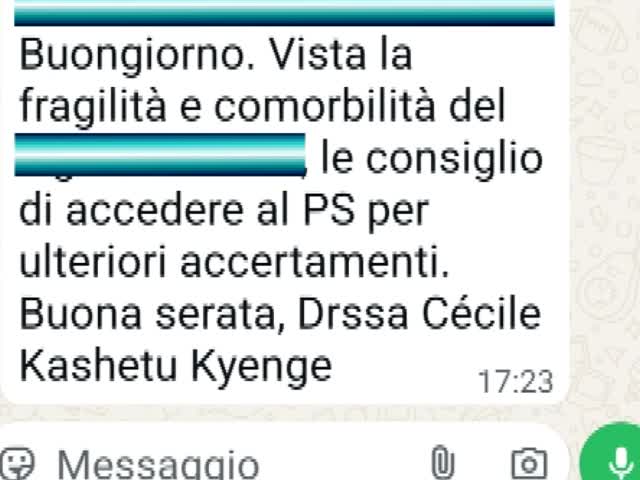Tap the word 'comorbilità' in message
The width and height of the screenshot is (640, 480).
(325, 107)
